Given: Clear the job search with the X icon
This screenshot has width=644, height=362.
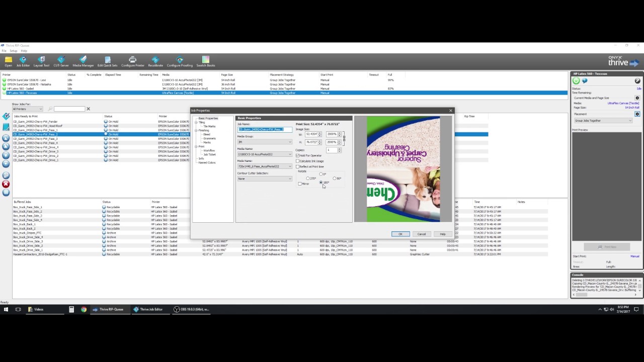Looking at the screenshot, I should pos(88,109).
